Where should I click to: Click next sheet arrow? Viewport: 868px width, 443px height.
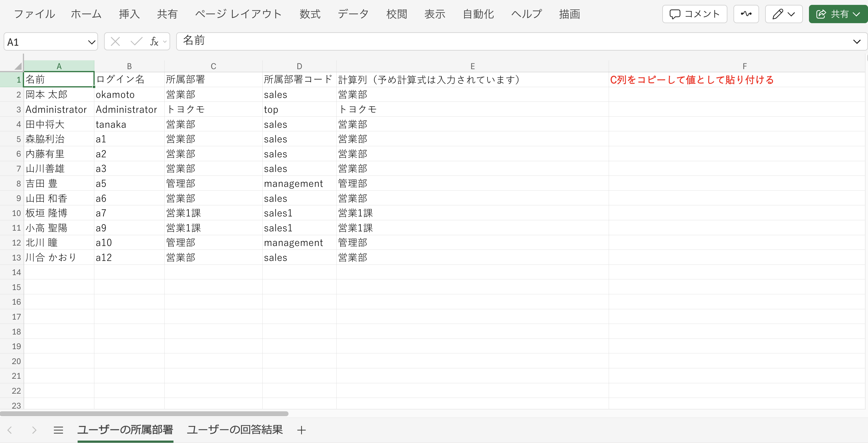[x=34, y=430]
